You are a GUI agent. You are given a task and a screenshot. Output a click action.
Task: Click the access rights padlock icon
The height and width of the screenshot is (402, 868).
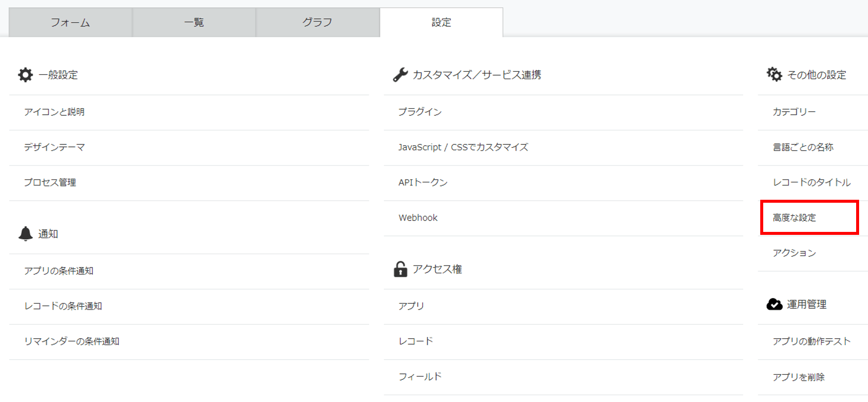coord(400,269)
